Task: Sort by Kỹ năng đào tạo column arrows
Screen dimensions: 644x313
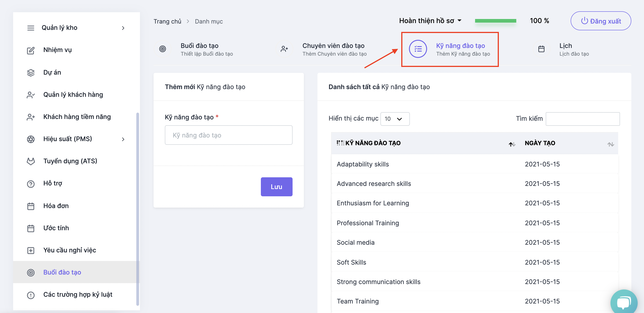Action: 512,144
